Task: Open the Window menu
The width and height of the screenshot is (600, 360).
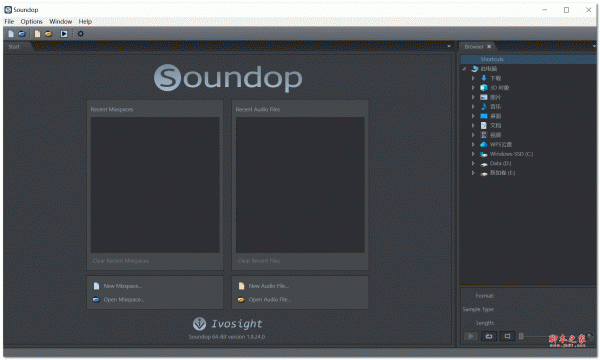Action: click(60, 21)
